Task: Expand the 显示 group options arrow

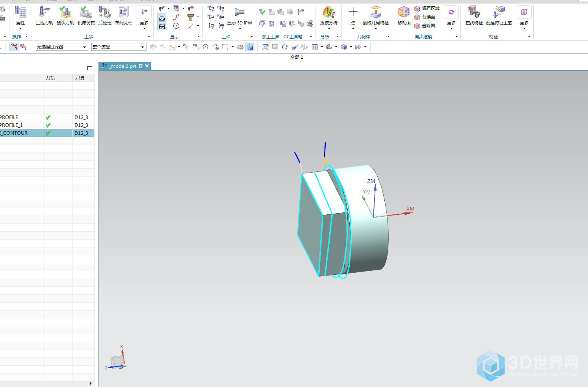Action: point(198,37)
